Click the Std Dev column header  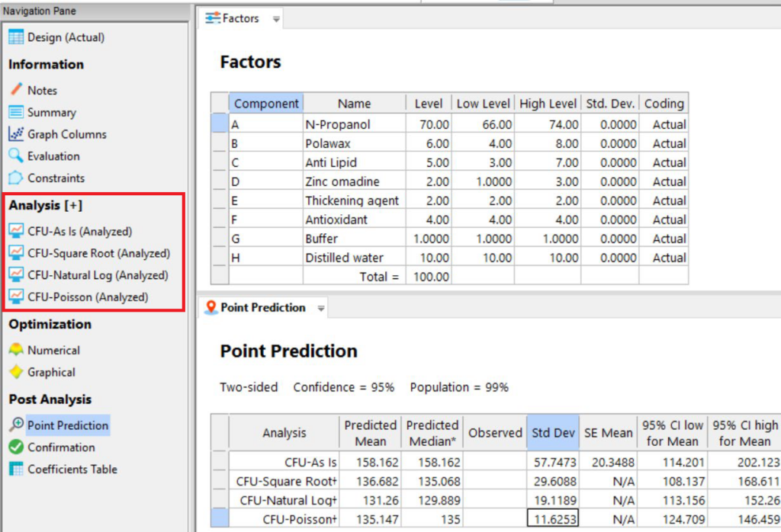coord(553,433)
